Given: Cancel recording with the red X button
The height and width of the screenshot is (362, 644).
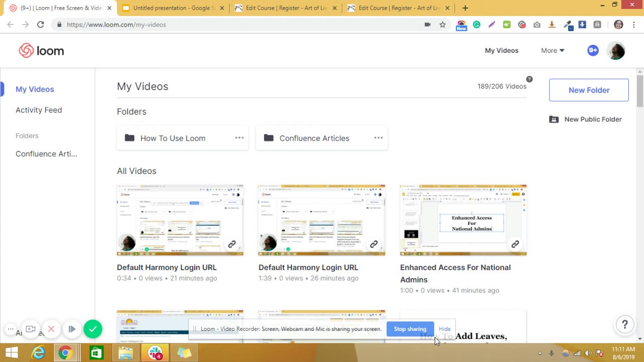Looking at the screenshot, I should [51, 329].
